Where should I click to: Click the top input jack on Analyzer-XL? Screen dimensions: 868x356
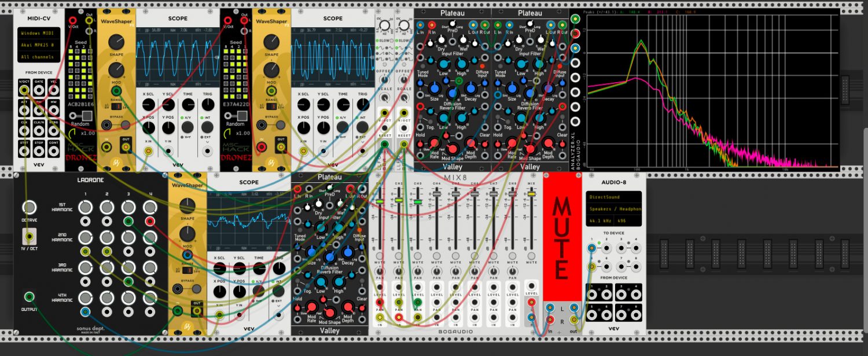575,19
